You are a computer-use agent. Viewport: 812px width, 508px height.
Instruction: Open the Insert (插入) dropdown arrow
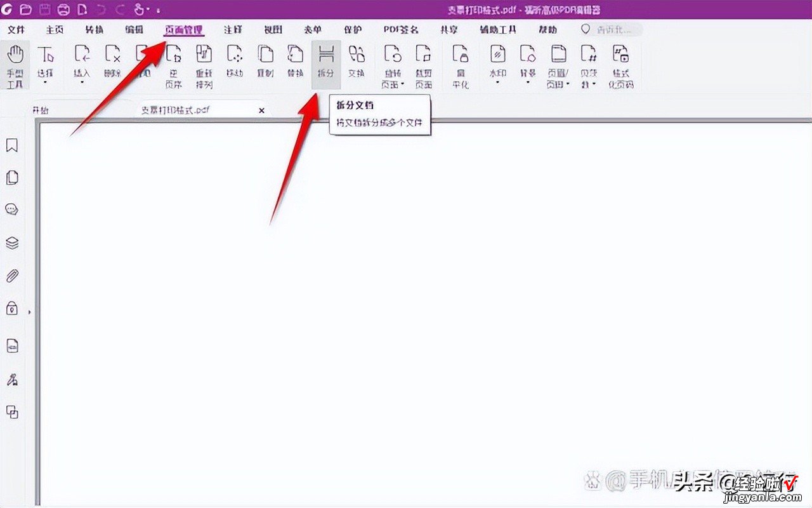tap(82, 83)
